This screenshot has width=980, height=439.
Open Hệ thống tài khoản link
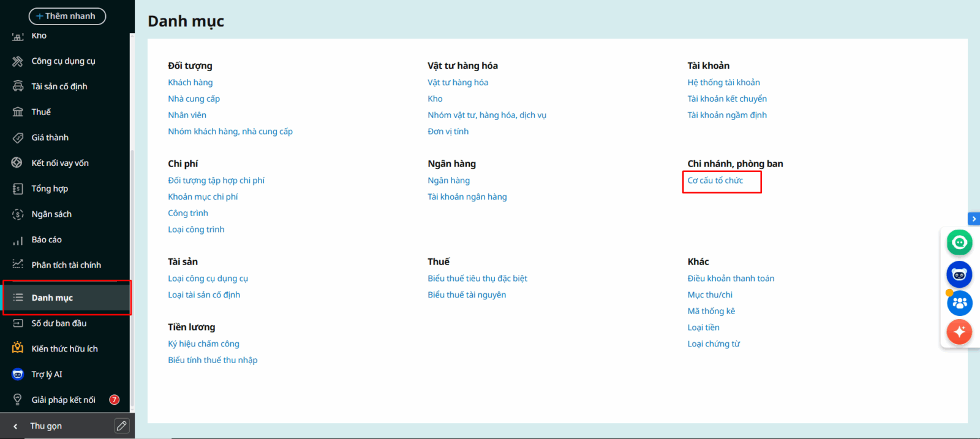coord(723,83)
